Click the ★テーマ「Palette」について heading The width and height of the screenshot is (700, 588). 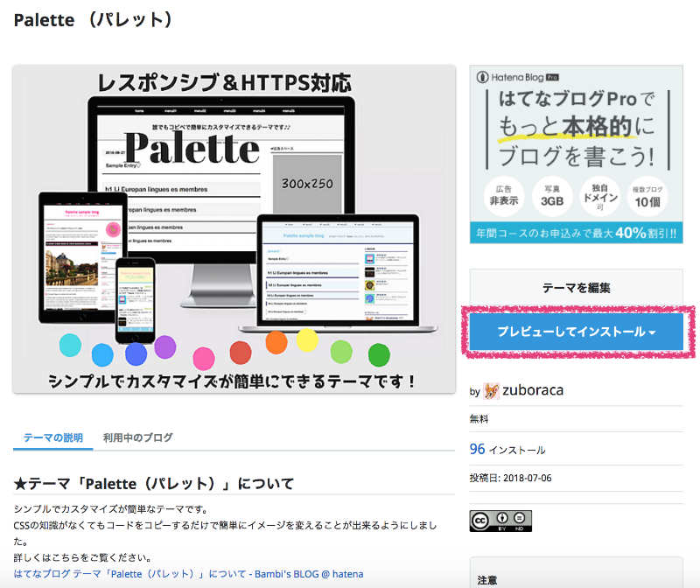tap(154, 484)
